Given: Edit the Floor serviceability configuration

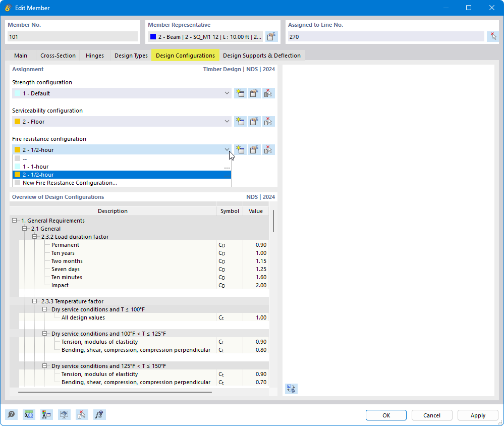Looking at the screenshot, I should pos(254,121).
